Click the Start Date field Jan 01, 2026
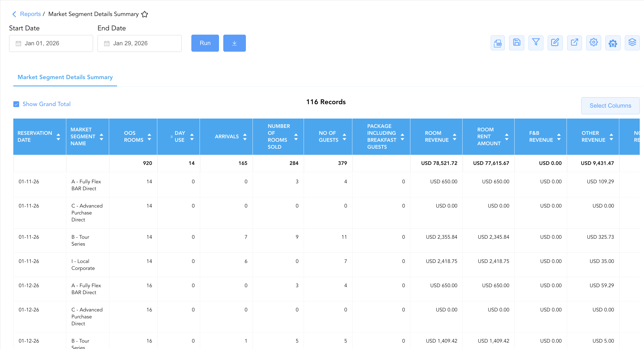Viewport: 644px width, 349px height. coord(51,43)
